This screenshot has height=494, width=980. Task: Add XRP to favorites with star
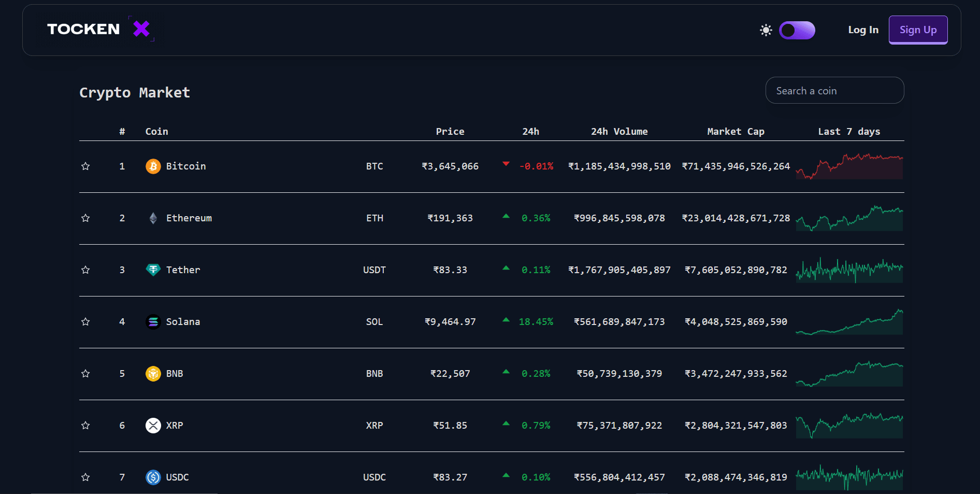pos(85,426)
